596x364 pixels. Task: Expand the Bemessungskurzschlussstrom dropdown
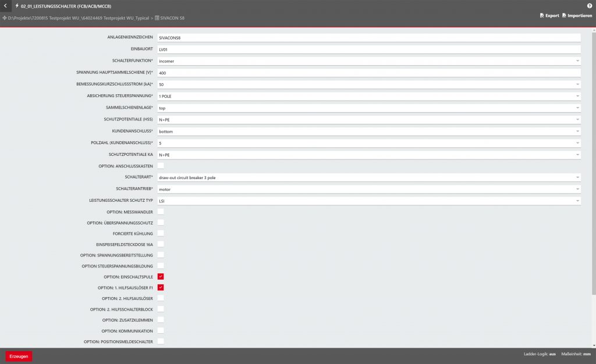tap(369, 84)
